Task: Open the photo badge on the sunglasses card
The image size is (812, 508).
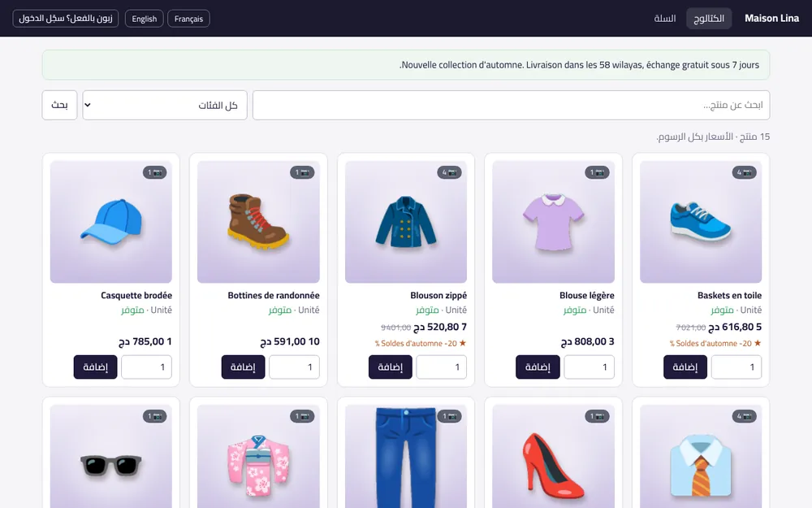Action: tap(155, 416)
